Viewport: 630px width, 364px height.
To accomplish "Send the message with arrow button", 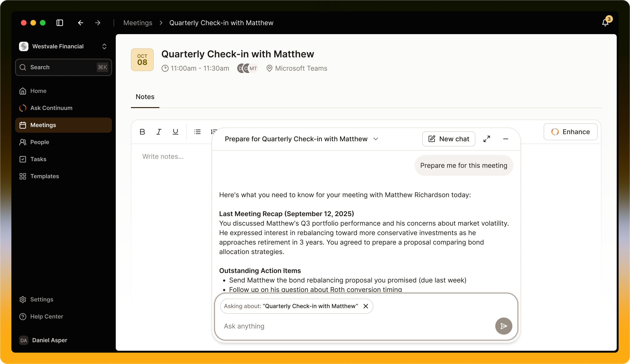I will [504, 326].
